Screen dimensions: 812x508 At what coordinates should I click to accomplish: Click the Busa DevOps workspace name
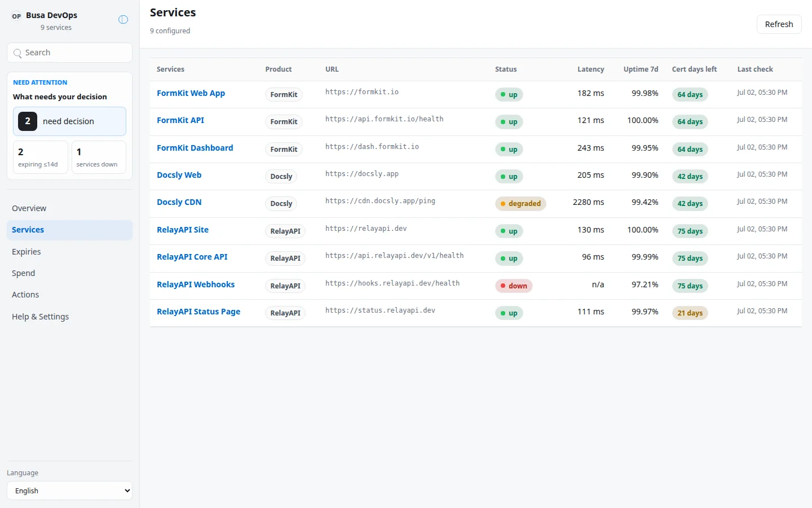(x=51, y=15)
